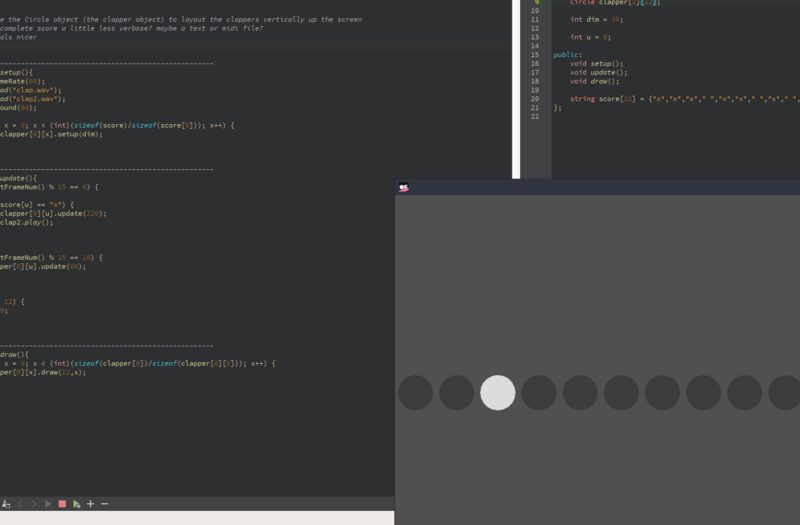Click the 'per[0][u].update(60);' line
This screenshot has width=800, height=525.
pos(43,266)
